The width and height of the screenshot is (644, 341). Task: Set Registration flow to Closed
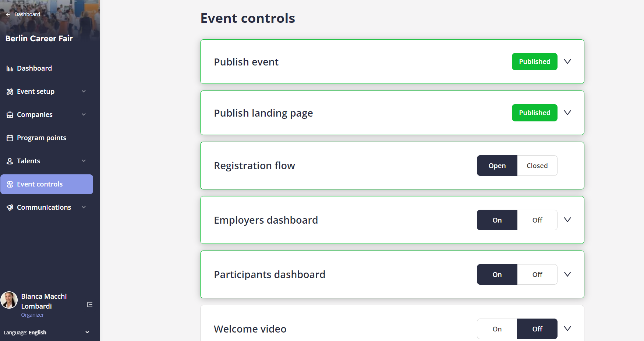pos(537,166)
